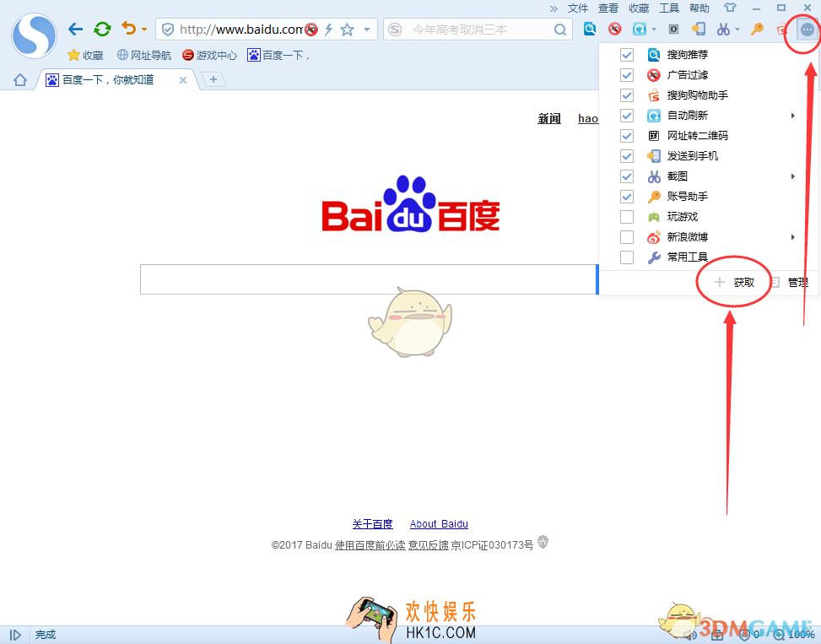Click the orange undo closed-tab icon
This screenshot has width=821, height=644.
(x=128, y=28)
